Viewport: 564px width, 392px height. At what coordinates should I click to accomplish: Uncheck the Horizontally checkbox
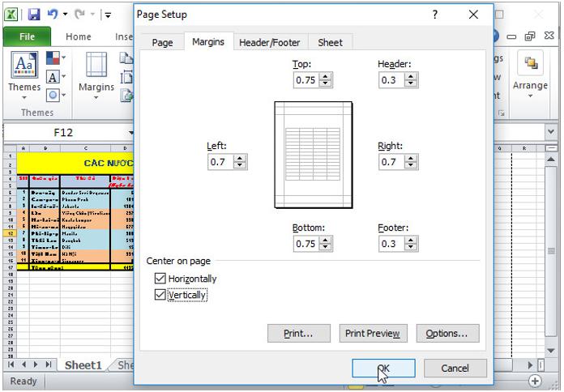(x=160, y=279)
